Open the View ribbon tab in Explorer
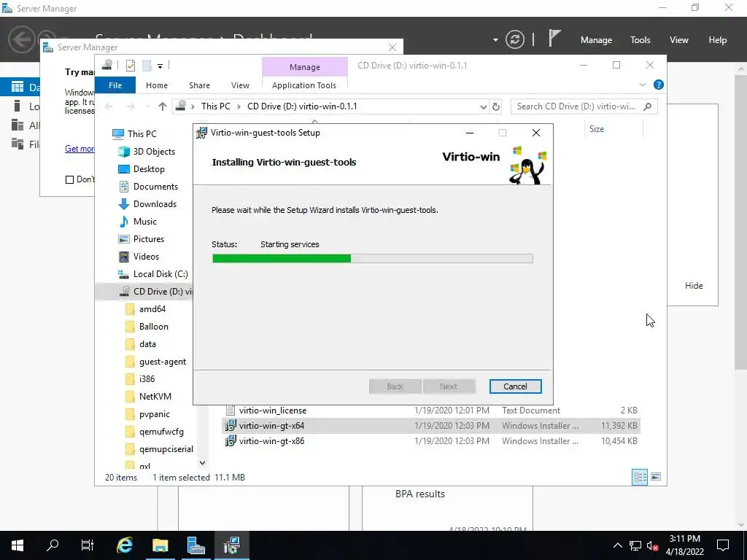The image size is (747, 560). coord(240,85)
